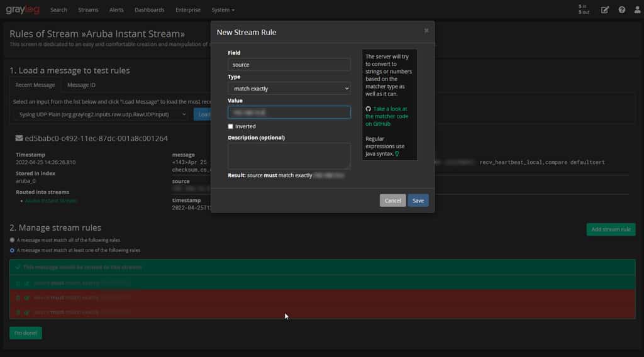
Task: Switch to the Message ID tab
Action: coord(81,85)
